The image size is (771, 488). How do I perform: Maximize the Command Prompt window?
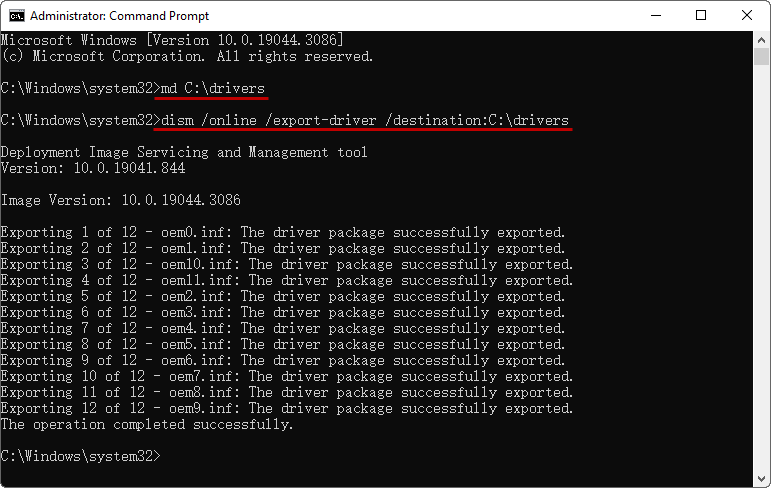pos(701,15)
